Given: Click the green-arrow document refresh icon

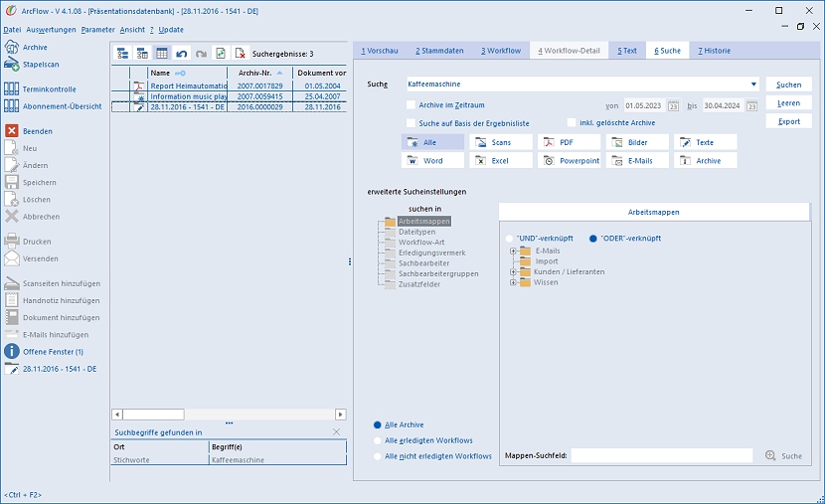Looking at the screenshot, I should click(x=221, y=53).
